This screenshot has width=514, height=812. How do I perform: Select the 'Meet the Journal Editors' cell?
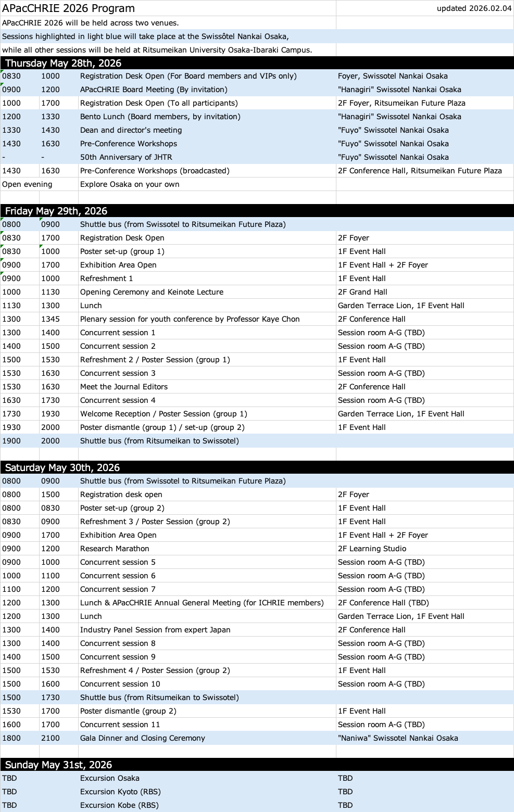coord(124,387)
